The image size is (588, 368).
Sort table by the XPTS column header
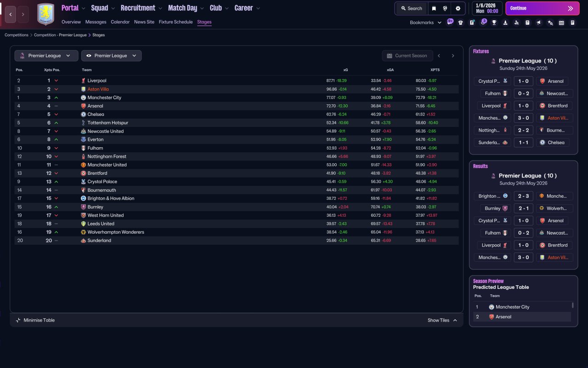click(x=435, y=70)
